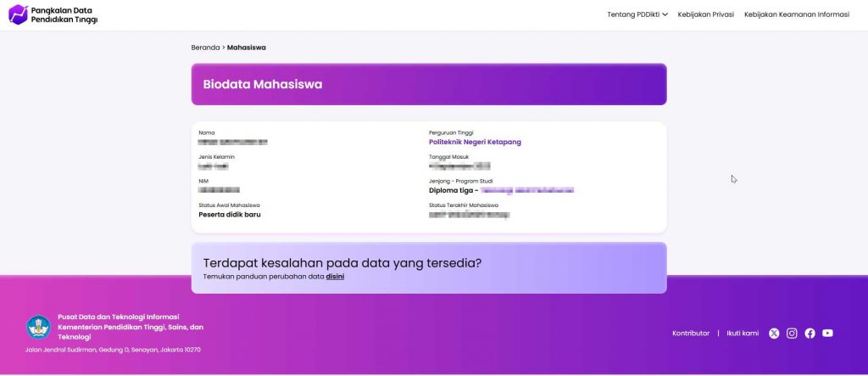Open the X (Twitter) social icon
Image resolution: width=868 pixels, height=376 pixels.
tap(774, 334)
